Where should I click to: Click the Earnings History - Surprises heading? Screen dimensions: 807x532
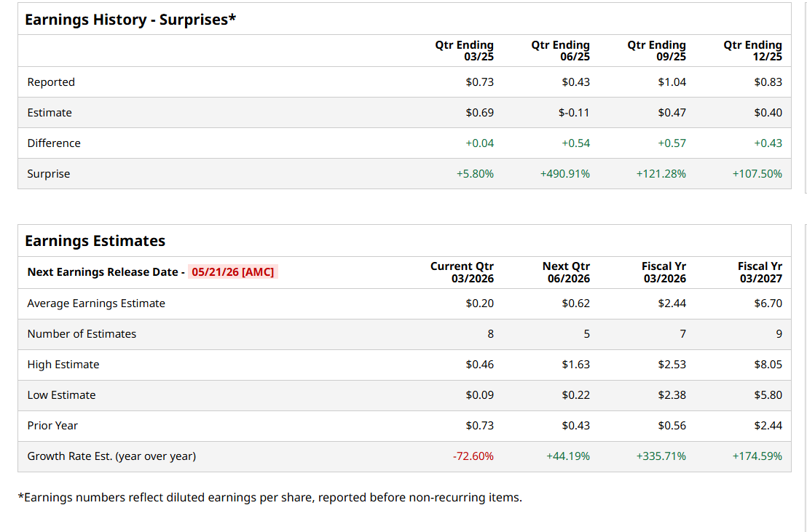(x=130, y=20)
